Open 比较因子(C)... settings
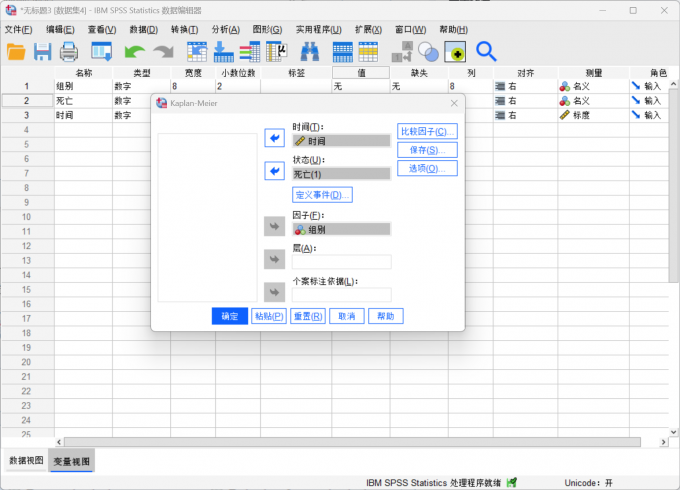Screen dimensions: 680x490 [x=427, y=132]
